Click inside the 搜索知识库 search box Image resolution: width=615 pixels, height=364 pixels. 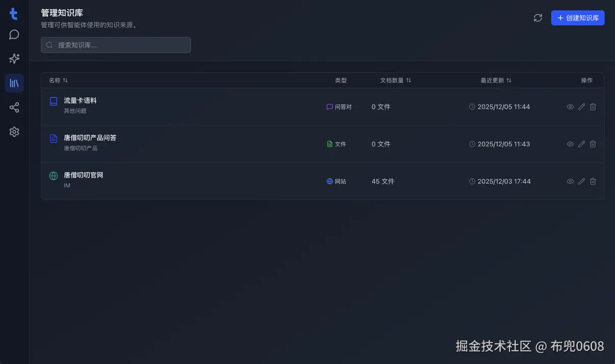pos(116,45)
